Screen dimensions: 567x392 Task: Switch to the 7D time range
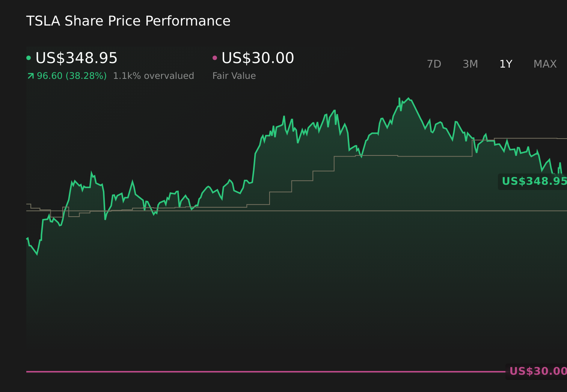pos(434,64)
